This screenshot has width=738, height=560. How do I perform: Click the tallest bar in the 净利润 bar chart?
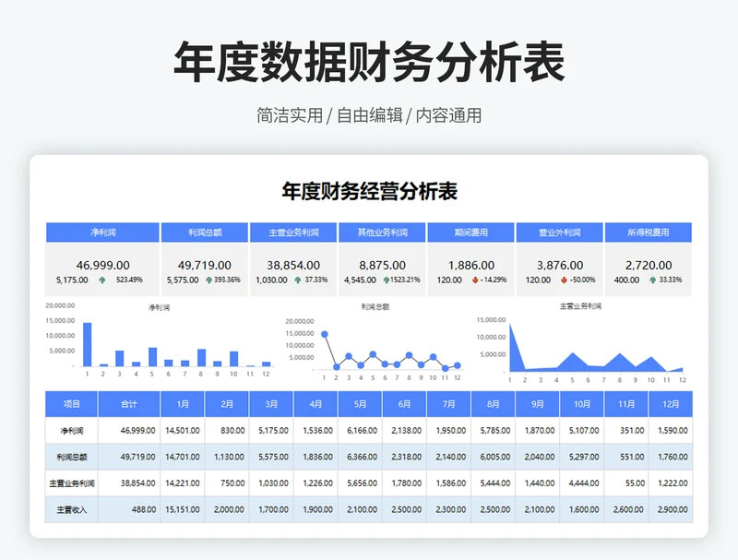click(x=87, y=344)
